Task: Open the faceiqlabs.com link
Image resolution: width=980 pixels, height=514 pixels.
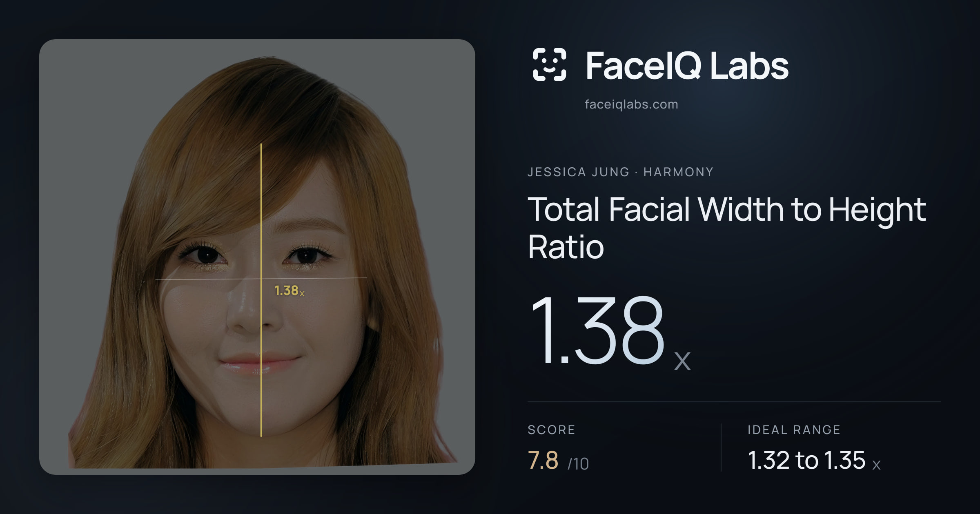Action: [631, 104]
